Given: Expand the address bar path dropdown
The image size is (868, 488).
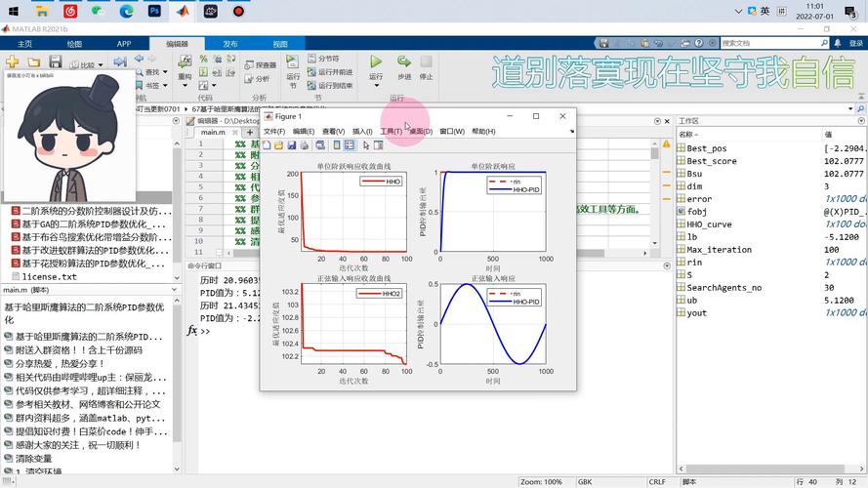Looking at the screenshot, I should pos(850,109).
